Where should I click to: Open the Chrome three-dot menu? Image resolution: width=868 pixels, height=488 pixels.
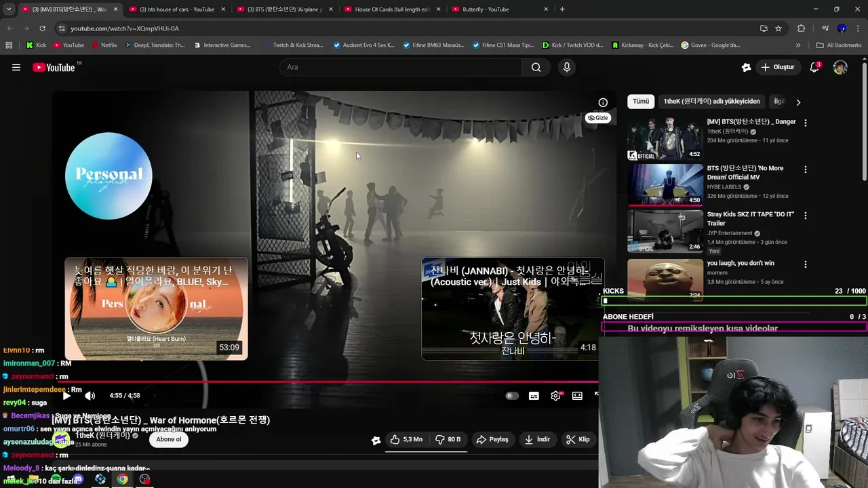click(x=858, y=28)
